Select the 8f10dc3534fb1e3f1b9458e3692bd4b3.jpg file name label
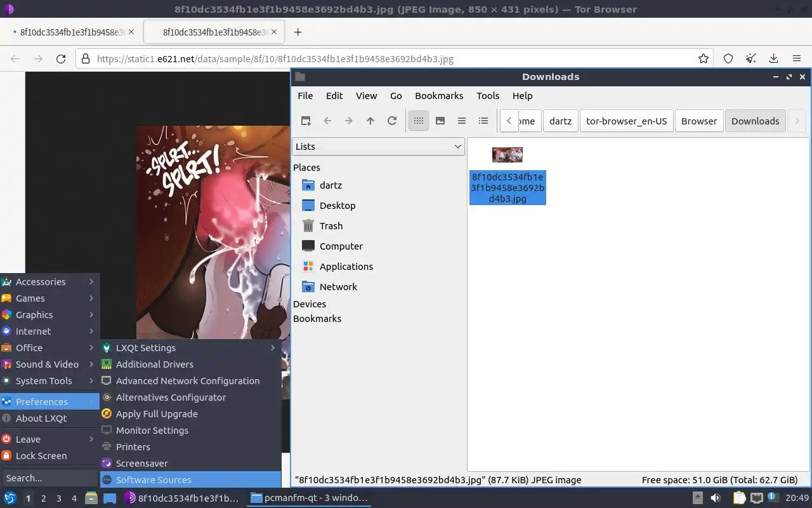This screenshot has width=812, height=508. click(507, 187)
